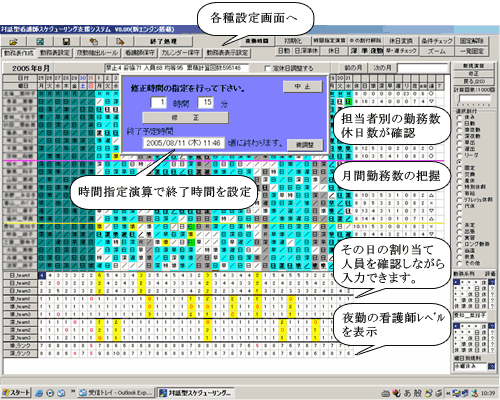The width and height of the screenshot is (500, 400).
Task: Go to the カレンダー保守 tab
Action: pyautogui.click(x=180, y=53)
